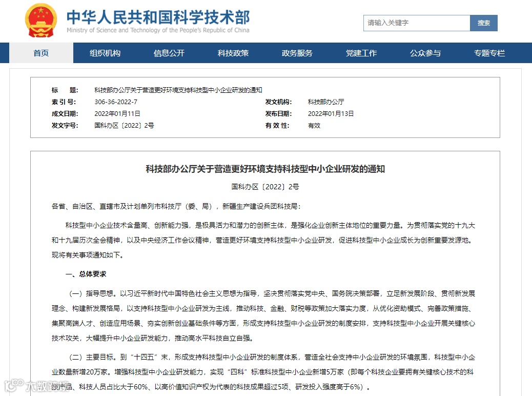Click the document number below the heading
Screen dimensions: 532x396
point(265,187)
